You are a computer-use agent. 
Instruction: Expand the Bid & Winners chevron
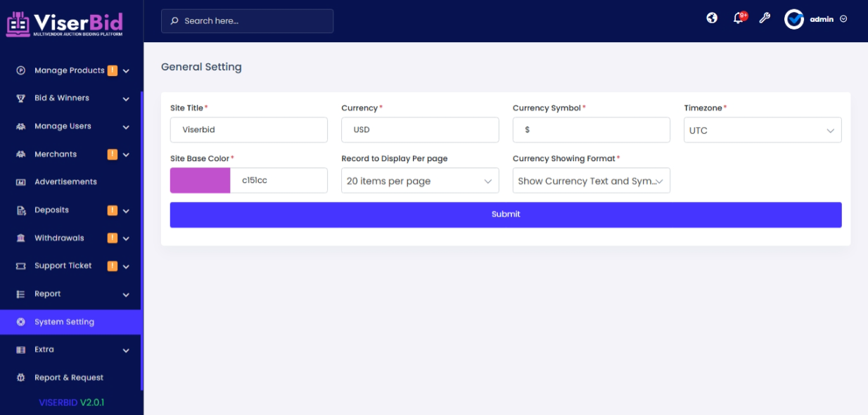click(126, 99)
